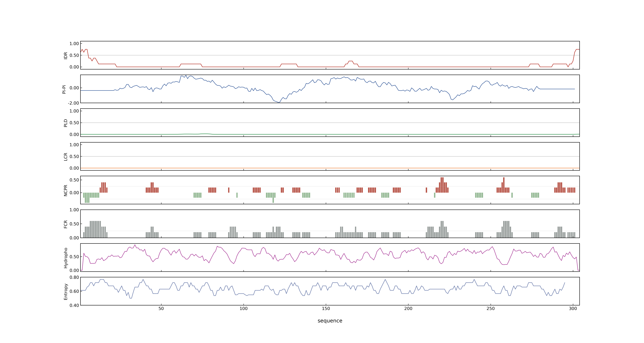Click the 0.00 tick on Pi-Pi axis

point(74,88)
